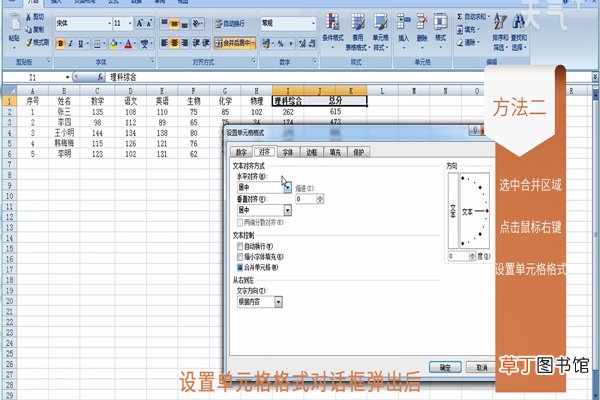Expand the Merge and Center (合并后居中) dropdown arrow
This screenshot has height=400, width=600.
coord(253,43)
